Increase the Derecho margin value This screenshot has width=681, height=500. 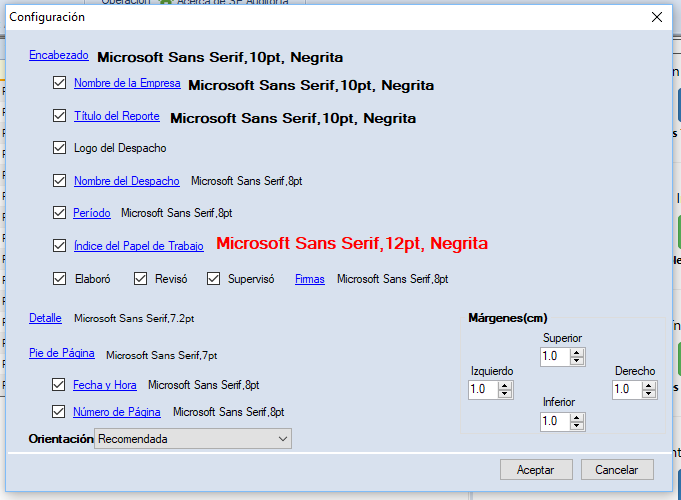pos(650,385)
